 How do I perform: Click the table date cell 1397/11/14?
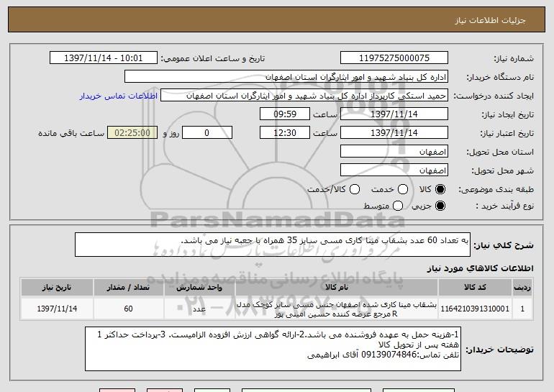point(57,309)
